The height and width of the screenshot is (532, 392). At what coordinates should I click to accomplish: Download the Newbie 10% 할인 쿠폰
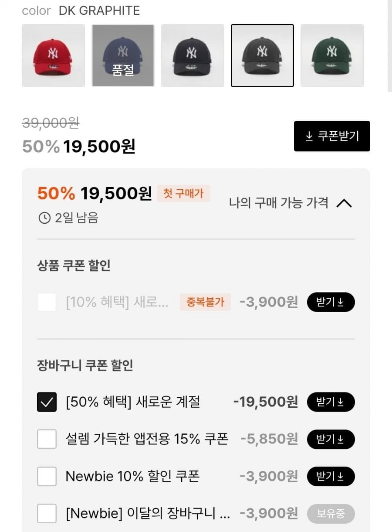coord(331,476)
